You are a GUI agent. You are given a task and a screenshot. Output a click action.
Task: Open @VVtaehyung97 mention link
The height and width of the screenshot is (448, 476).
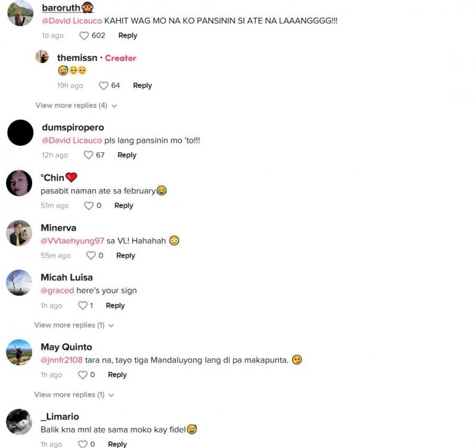(72, 241)
